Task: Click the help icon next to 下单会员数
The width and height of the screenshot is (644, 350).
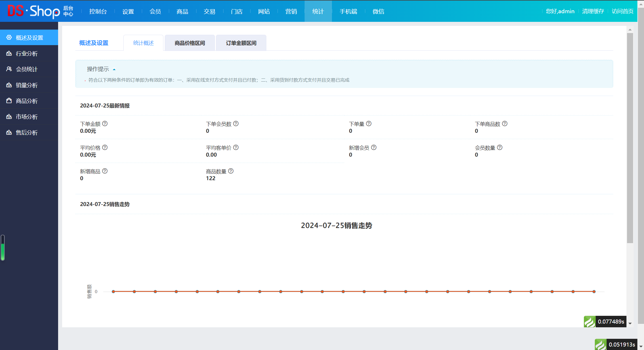Action: pos(236,124)
